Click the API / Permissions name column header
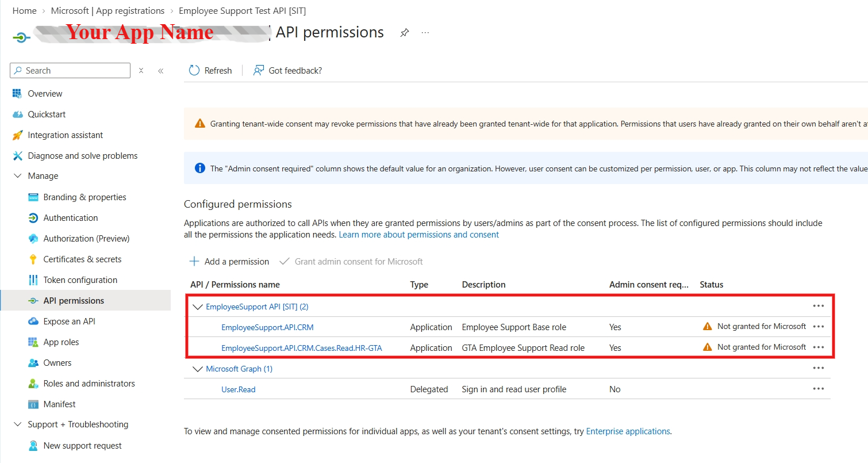The width and height of the screenshot is (868, 463). tap(235, 285)
